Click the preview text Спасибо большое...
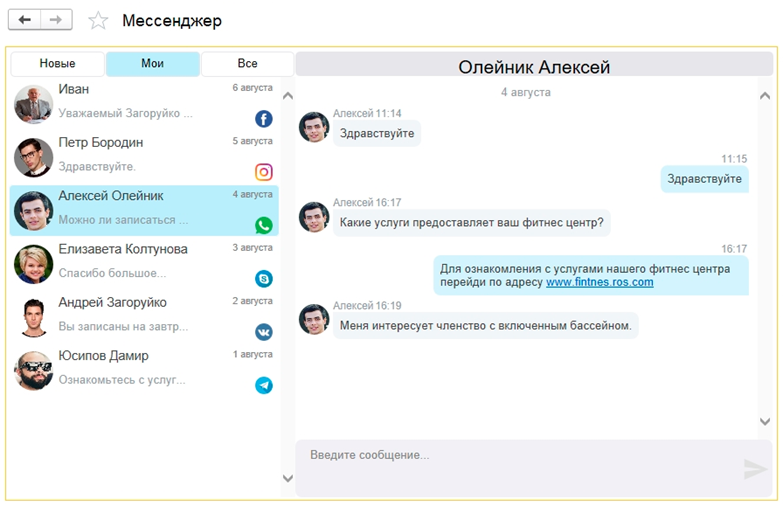The height and width of the screenshot is (506, 783). (x=112, y=273)
